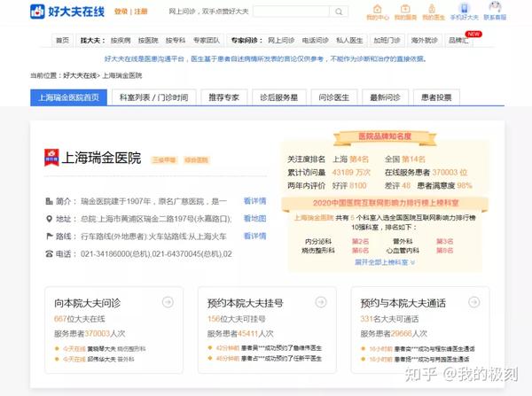Click 心血管内科 department ranking
532x396 pixels.
pos(403,251)
